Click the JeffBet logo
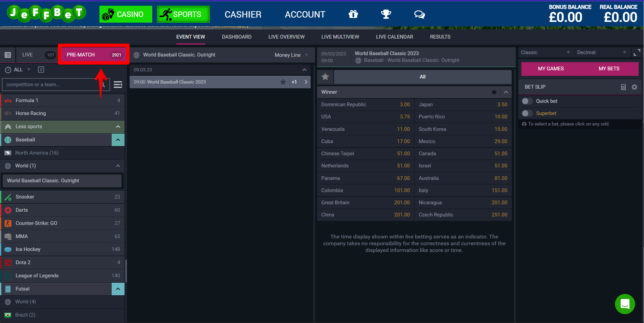644x323 pixels. tap(46, 14)
